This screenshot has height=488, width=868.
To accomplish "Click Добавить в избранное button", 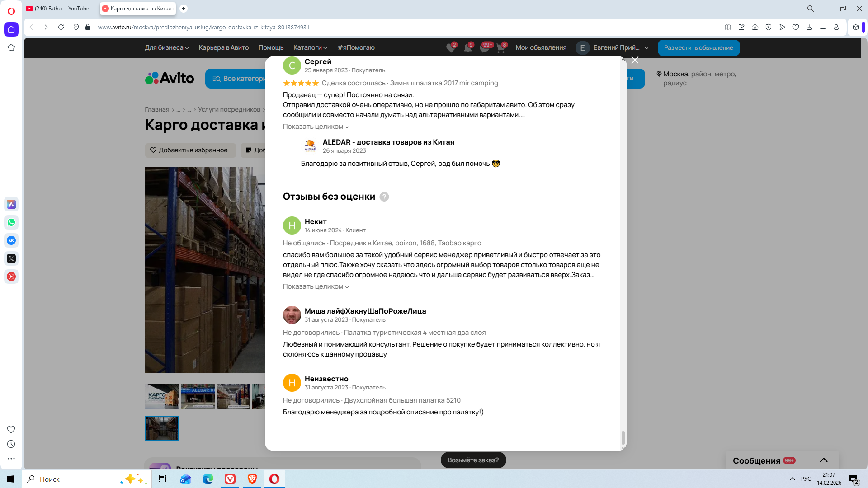I will (190, 150).
